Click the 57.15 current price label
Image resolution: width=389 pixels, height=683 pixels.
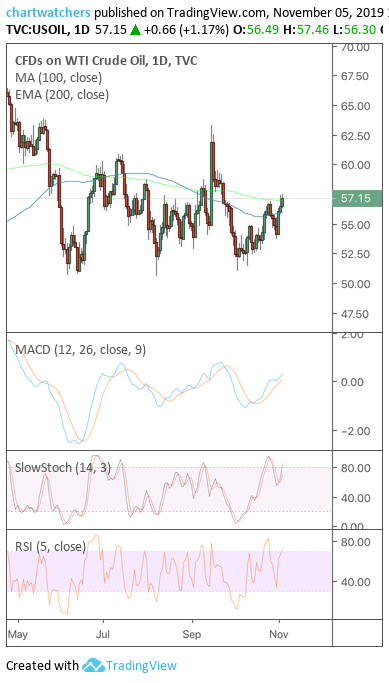[356, 199]
